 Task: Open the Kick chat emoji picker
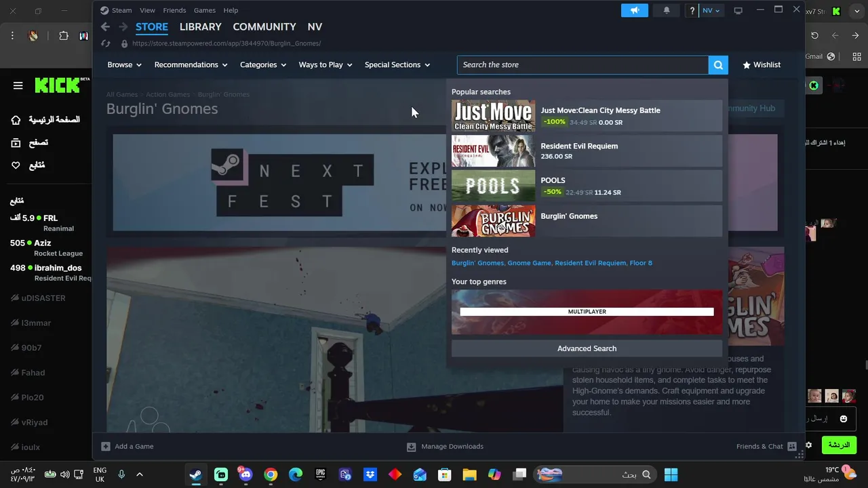click(843, 419)
